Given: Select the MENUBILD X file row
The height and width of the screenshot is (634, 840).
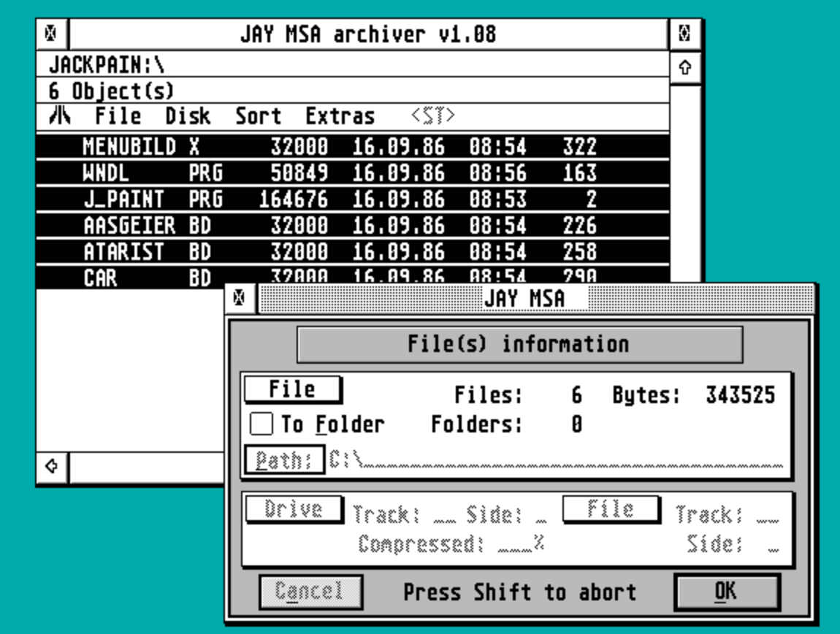Looking at the screenshot, I should [353, 146].
